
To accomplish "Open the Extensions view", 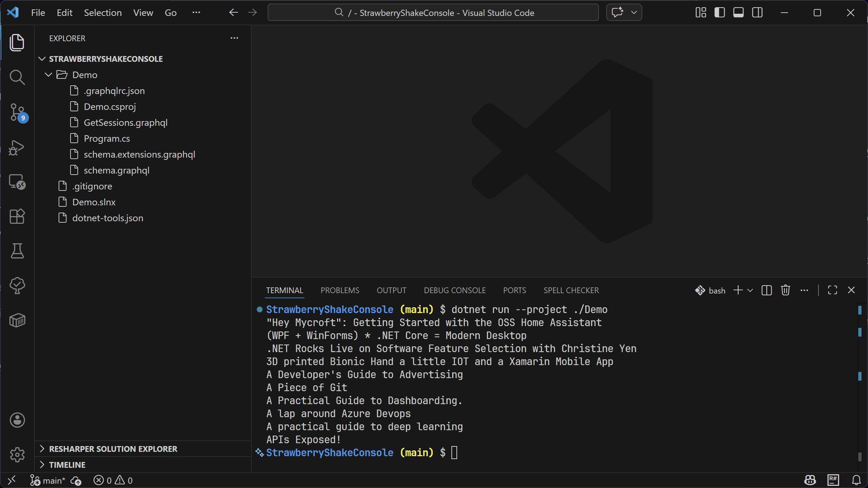I will (x=17, y=217).
